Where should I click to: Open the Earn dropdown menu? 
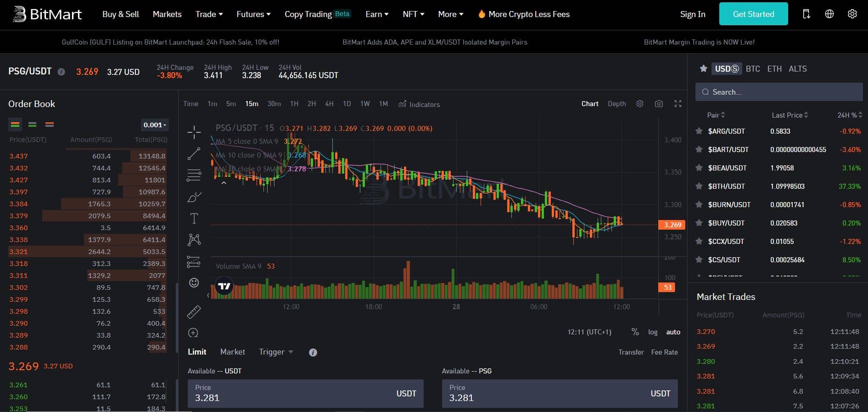(x=377, y=14)
